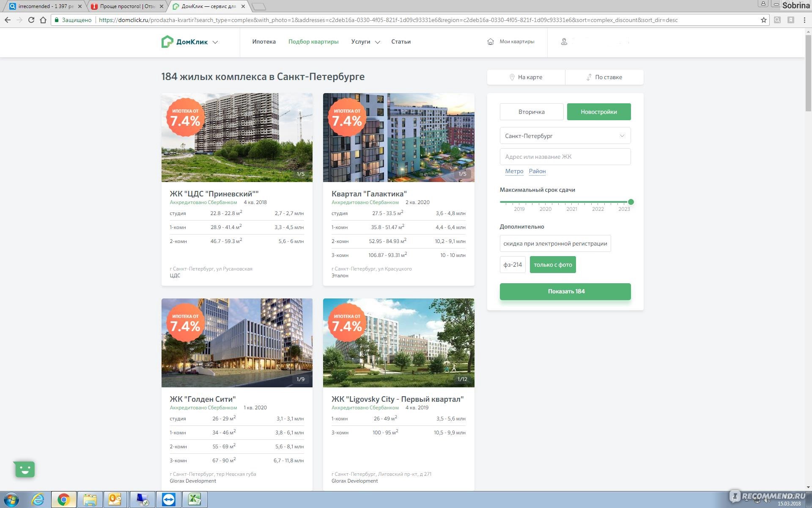Go to the browser home page
This screenshot has height=508, width=812.
(43, 20)
